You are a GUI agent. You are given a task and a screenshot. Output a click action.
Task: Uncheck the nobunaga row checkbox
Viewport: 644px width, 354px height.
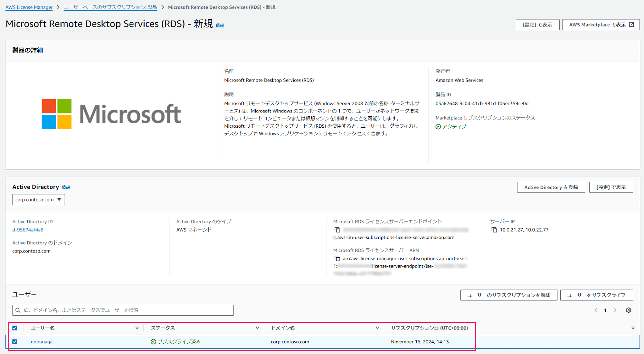click(x=15, y=342)
